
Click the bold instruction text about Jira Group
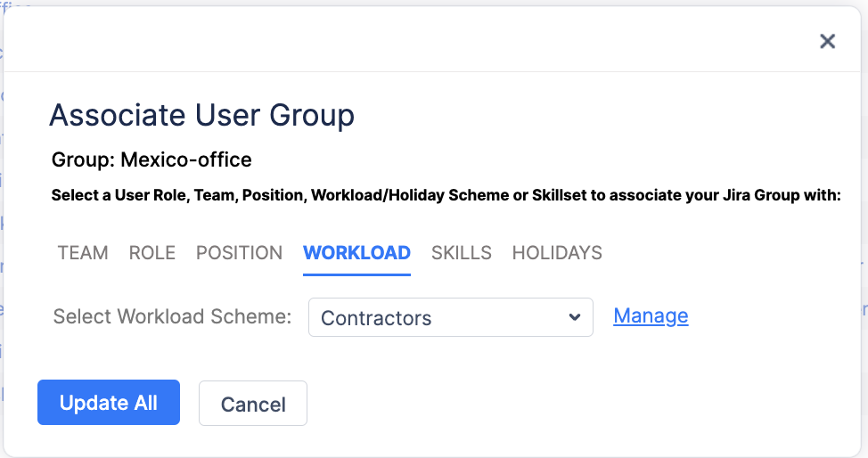click(x=446, y=195)
